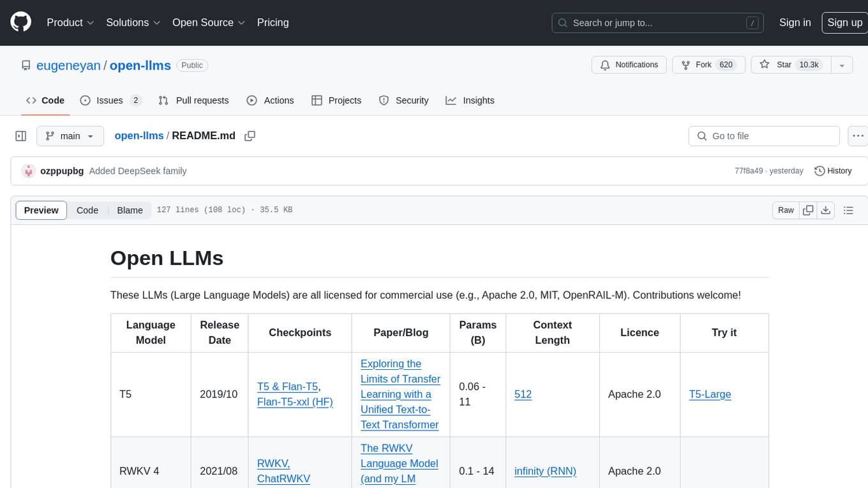Image resolution: width=868 pixels, height=488 pixels.
Task: Click the Notifications bell button
Action: [629, 65]
